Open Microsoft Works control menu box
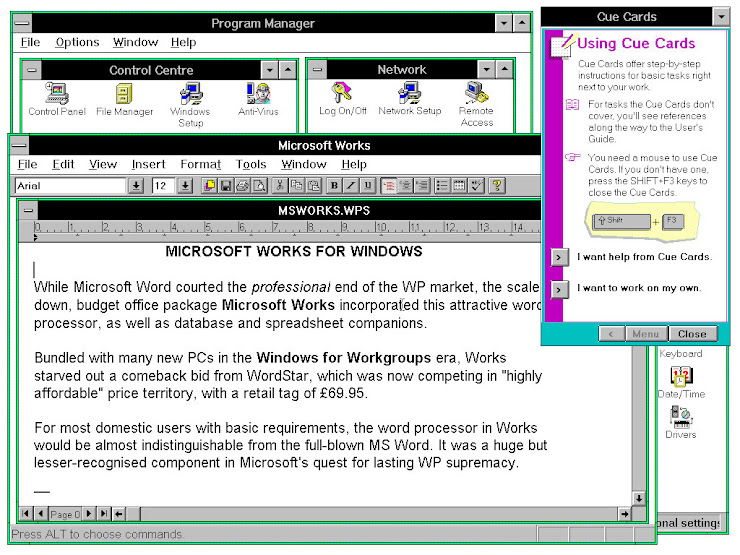 coord(19,145)
